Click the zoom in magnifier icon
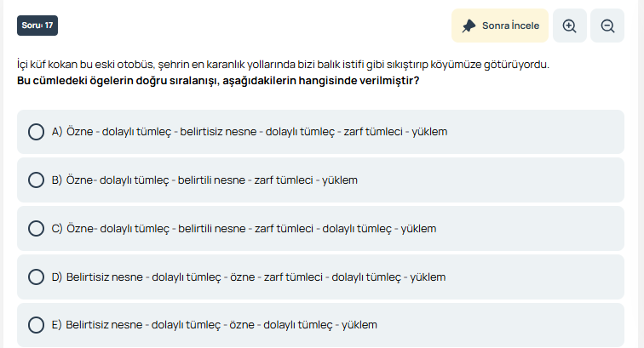This screenshot has height=348, width=644. pyautogui.click(x=570, y=26)
